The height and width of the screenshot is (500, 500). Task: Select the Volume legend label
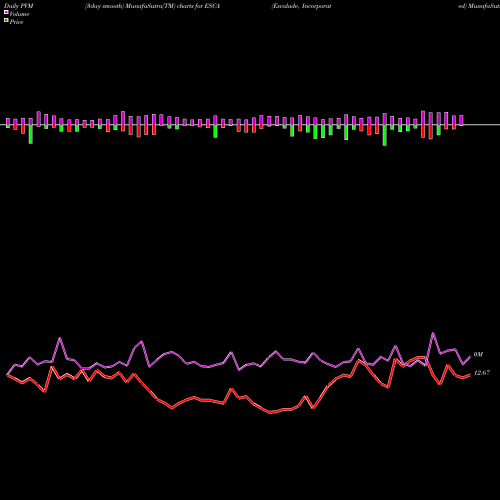click(19, 14)
